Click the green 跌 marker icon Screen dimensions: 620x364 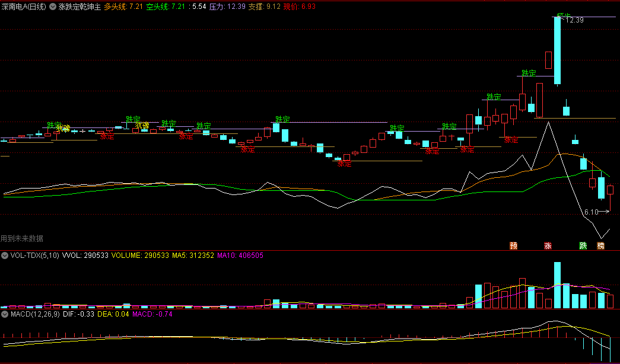[x=583, y=245]
